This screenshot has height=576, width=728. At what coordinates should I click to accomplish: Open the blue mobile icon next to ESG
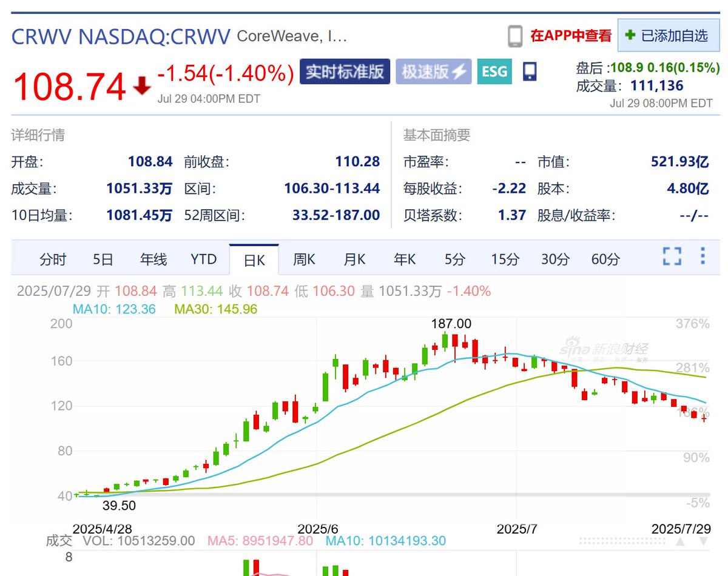coord(529,72)
